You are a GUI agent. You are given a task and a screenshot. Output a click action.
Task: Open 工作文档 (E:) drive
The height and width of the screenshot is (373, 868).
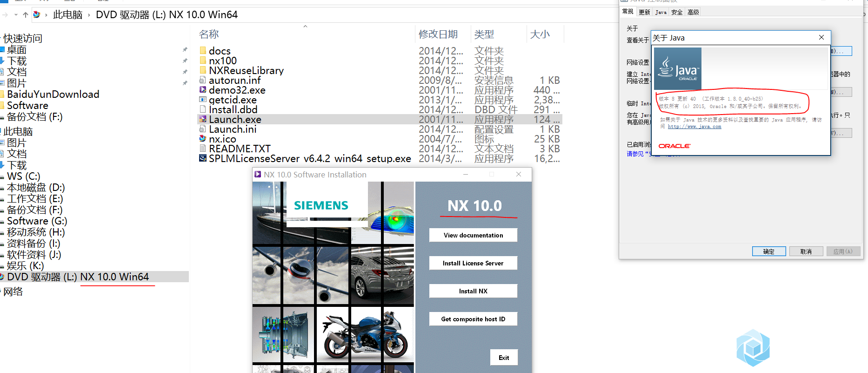(35, 198)
